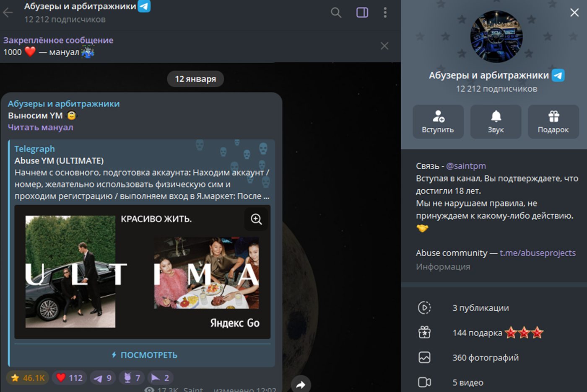This screenshot has height=392, width=587.
Task: Open search in the channel
Action: point(336,13)
